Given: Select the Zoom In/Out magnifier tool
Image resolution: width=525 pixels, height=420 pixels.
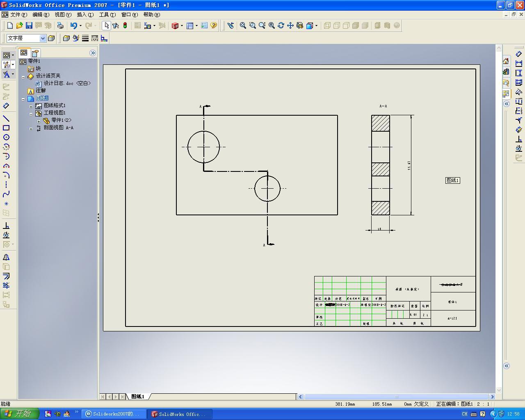Looking at the screenshot, I should 262,25.
